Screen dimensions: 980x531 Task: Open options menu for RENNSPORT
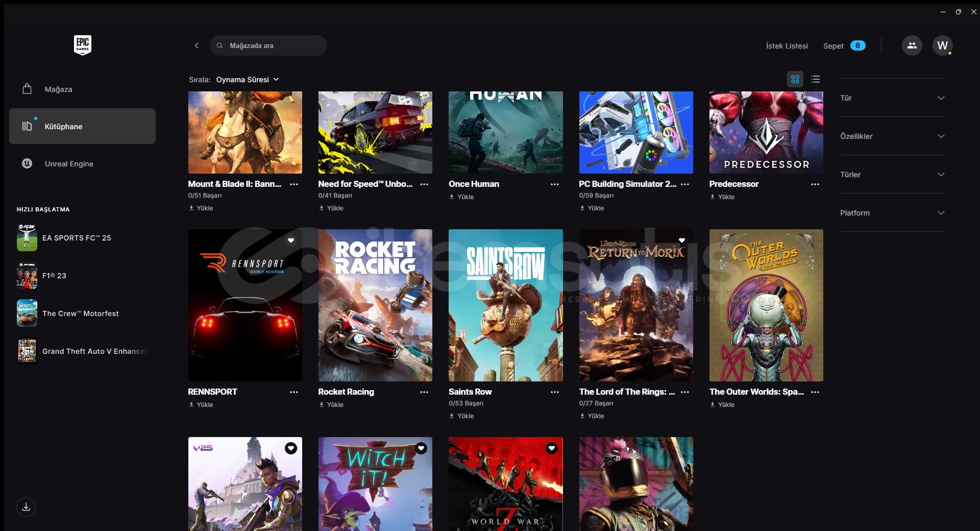coord(294,392)
